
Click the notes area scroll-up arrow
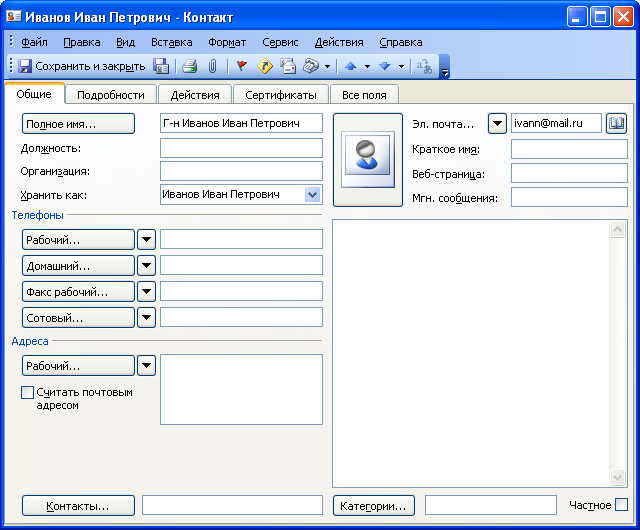click(x=618, y=230)
